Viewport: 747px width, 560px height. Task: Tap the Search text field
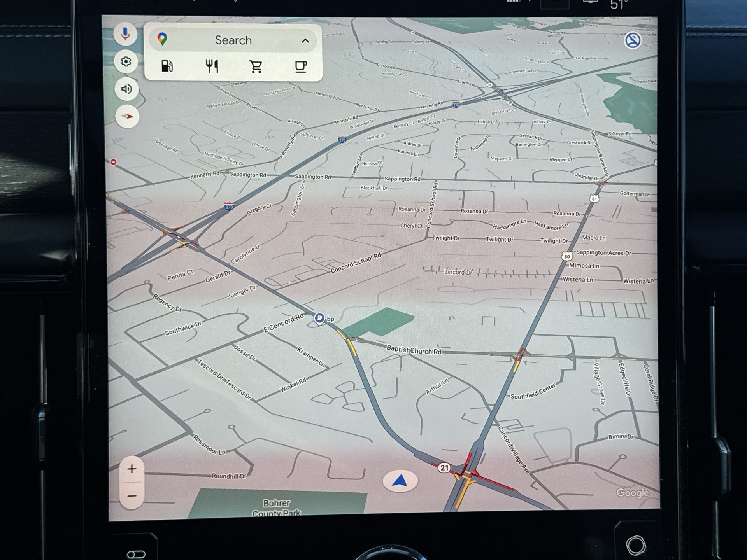click(233, 40)
